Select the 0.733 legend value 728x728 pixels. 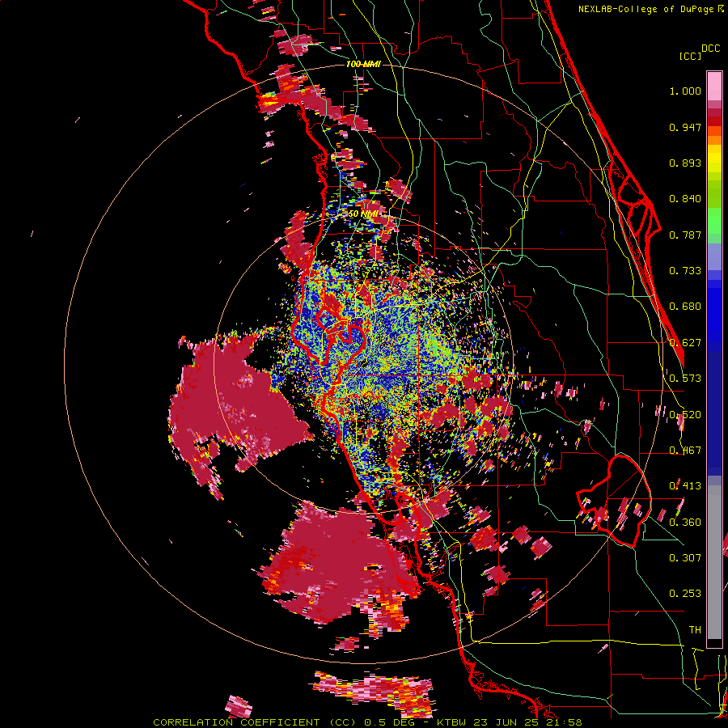pyautogui.click(x=685, y=271)
